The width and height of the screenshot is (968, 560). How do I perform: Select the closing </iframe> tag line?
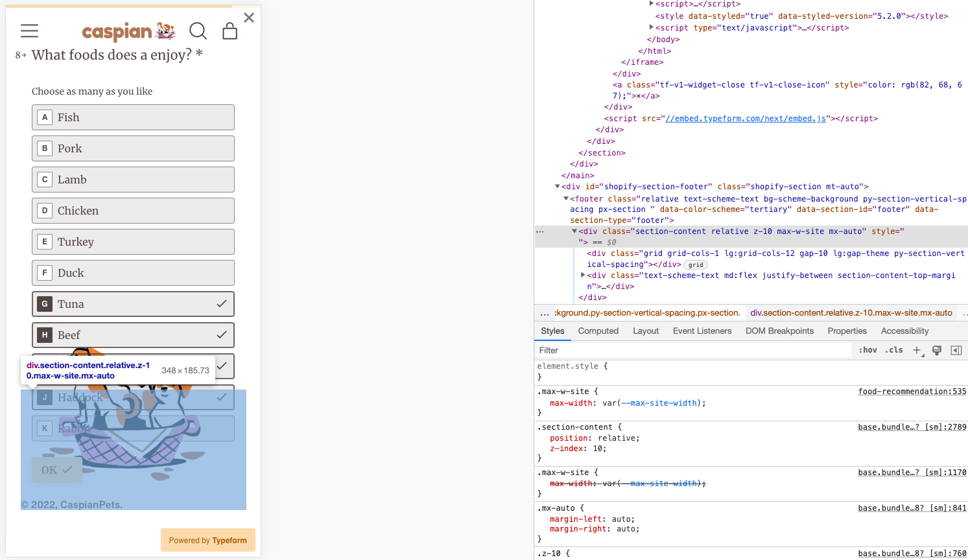click(x=642, y=62)
